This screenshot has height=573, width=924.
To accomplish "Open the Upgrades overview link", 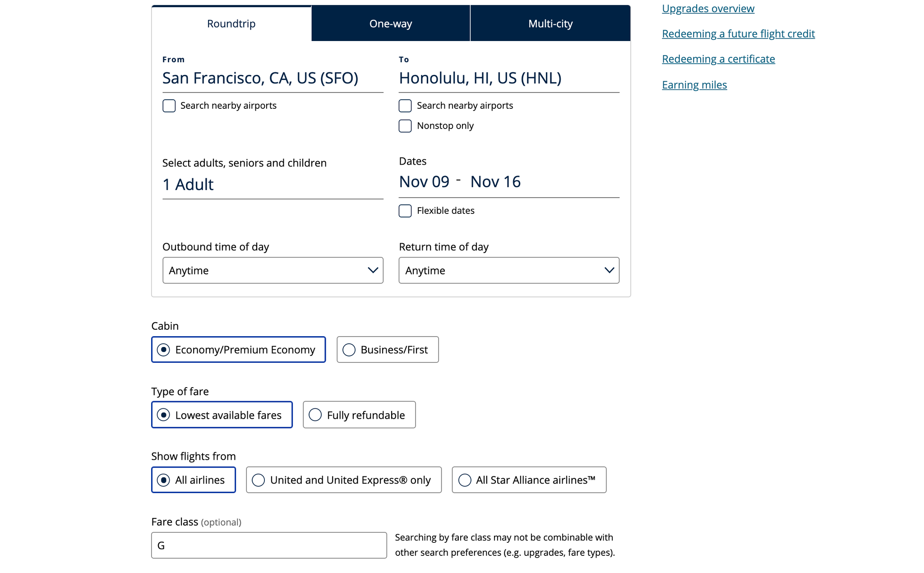I will 707,8.
